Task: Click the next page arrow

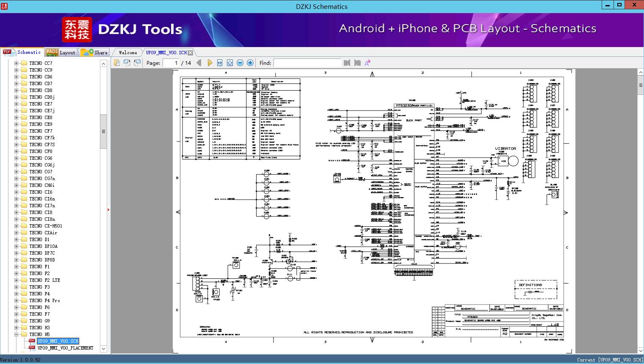Action: pyautogui.click(x=210, y=63)
